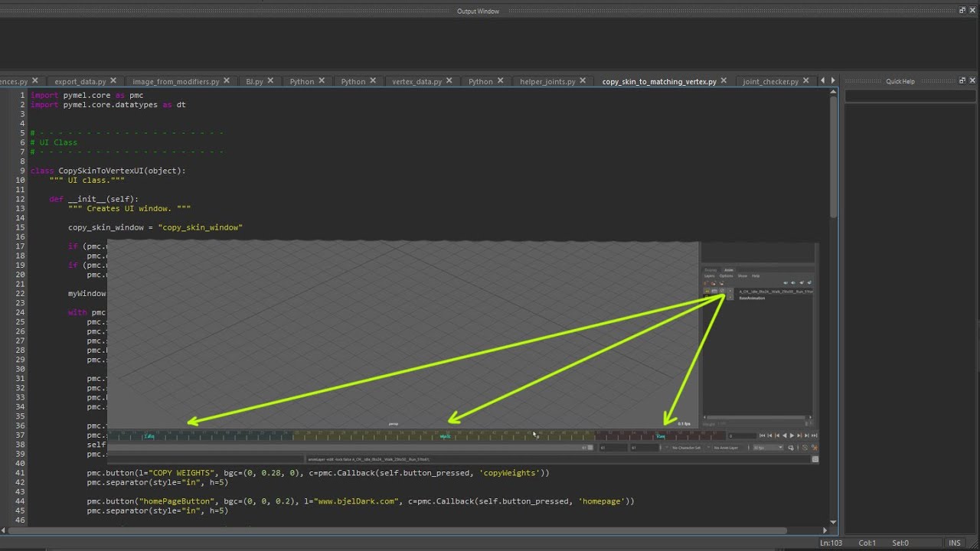The width and height of the screenshot is (980, 551).
Task: Click the code editor vertical scrollbar
Action: click(834, 157)
